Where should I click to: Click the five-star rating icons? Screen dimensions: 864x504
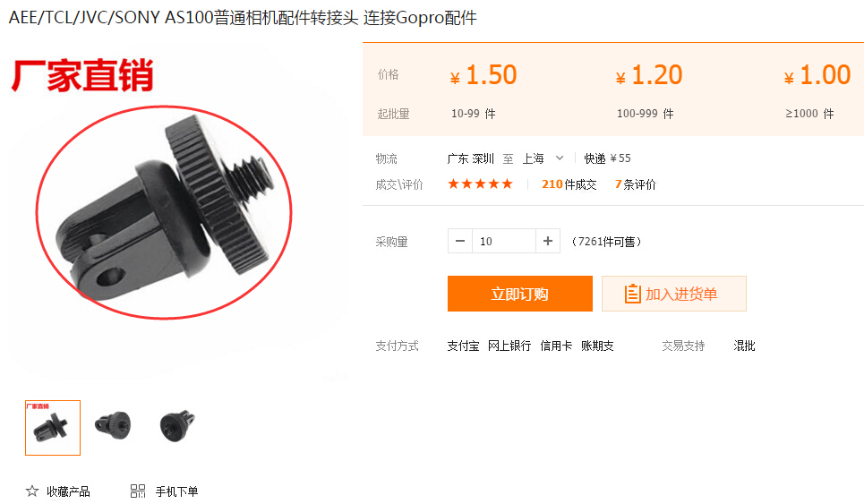point(481,184)
